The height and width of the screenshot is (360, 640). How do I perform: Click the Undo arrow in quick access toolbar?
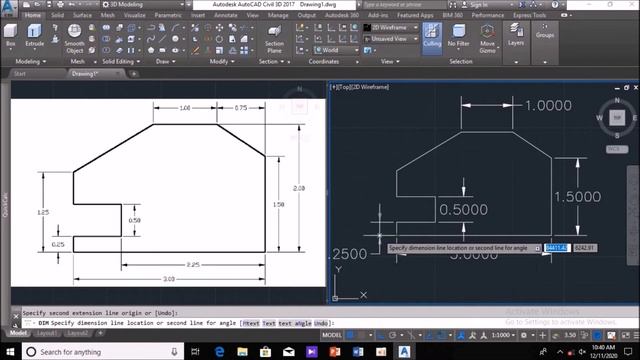point(72,4)
